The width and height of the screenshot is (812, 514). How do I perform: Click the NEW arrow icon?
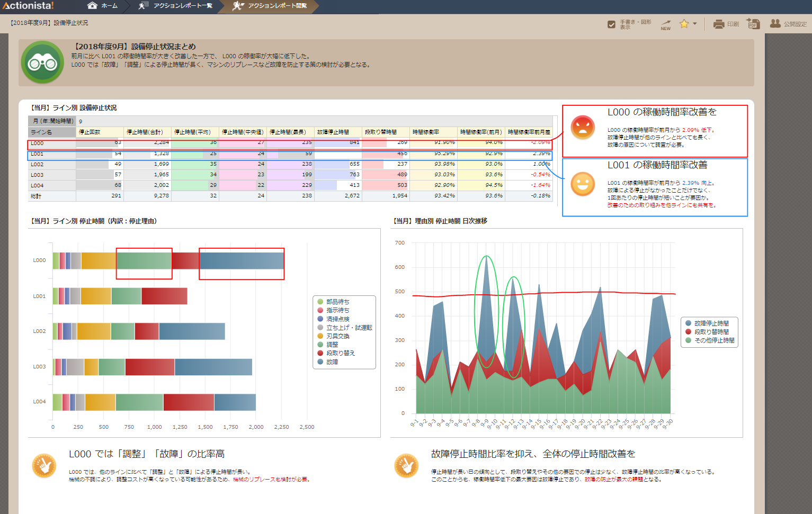[x=666, y=24]
